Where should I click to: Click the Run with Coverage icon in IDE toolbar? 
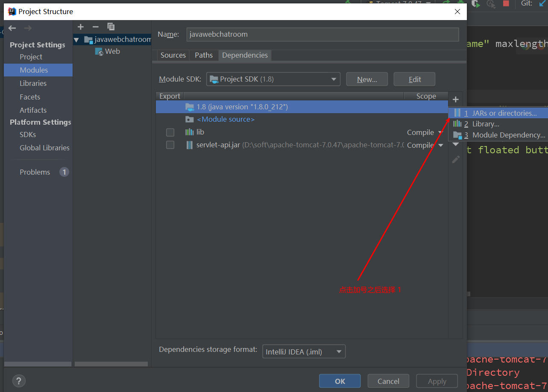point(476,3)
